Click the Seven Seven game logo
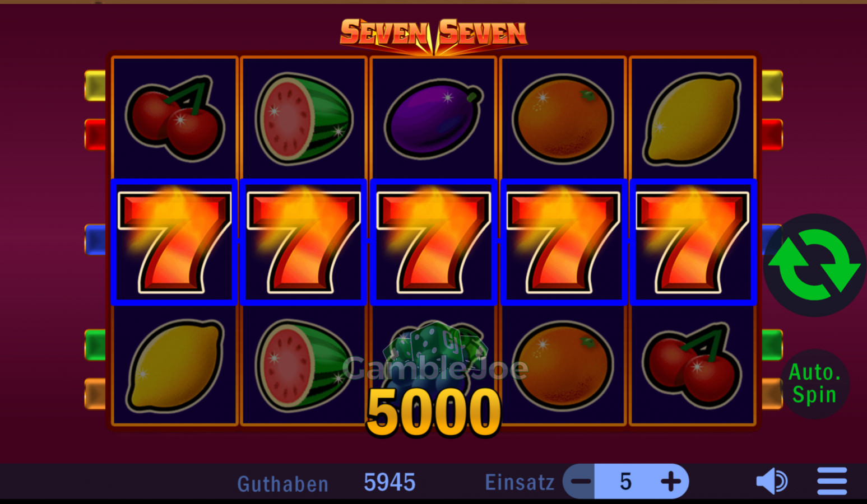This screenshot has height=504, width=867. coord(434,35)
